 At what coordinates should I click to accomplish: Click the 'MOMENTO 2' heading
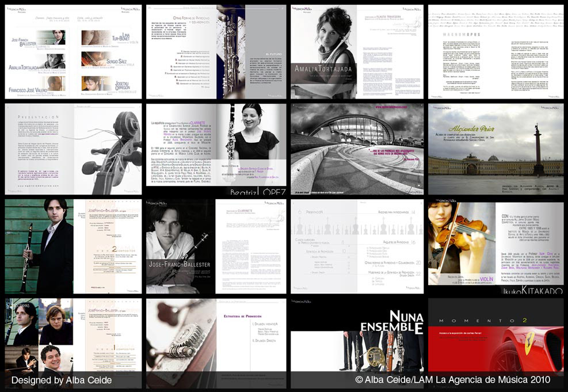(483, 321)
